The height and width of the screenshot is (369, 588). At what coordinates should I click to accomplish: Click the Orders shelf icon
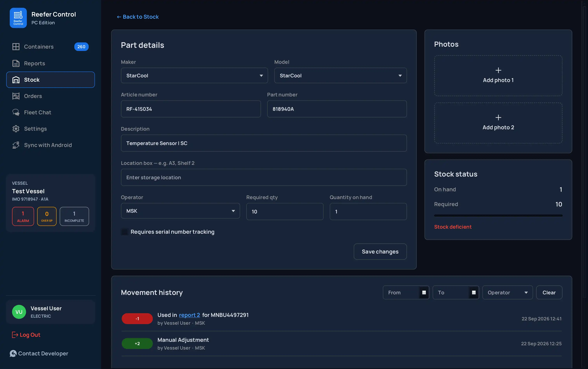16,96
